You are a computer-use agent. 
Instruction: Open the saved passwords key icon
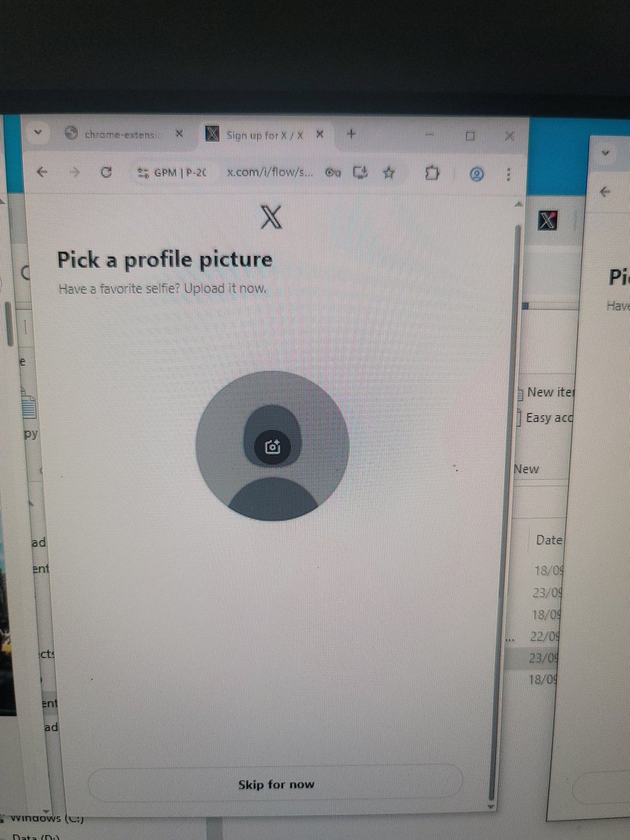332,172
